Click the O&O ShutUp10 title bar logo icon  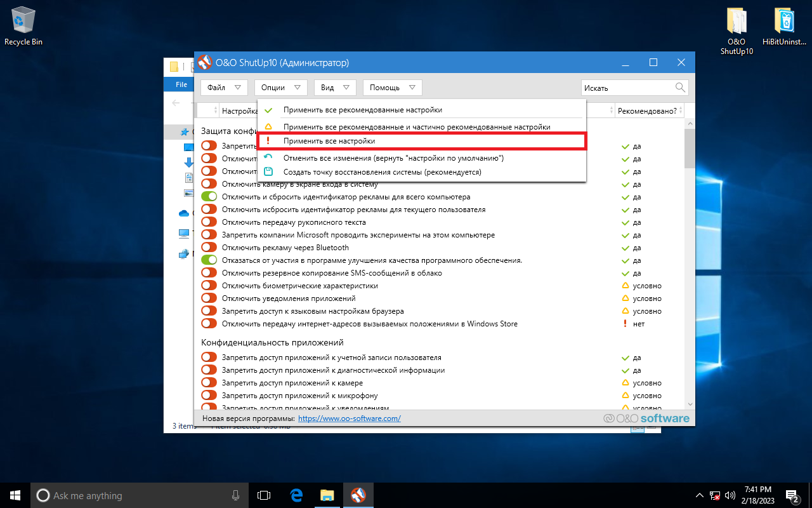coord(204,63)
